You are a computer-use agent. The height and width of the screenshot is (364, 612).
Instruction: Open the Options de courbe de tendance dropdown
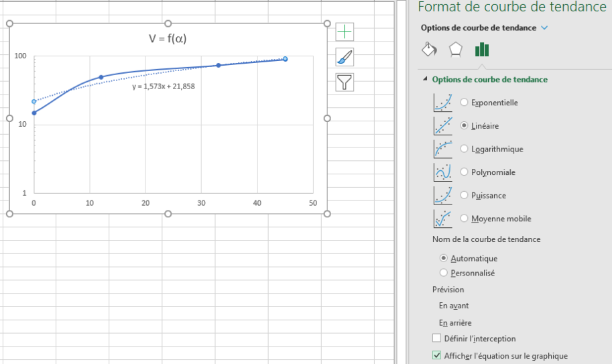click(544, 27)
